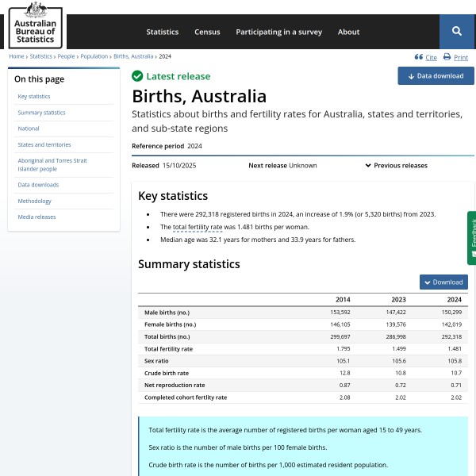
Task: Go to Home breadcrumb link
Action: [x=17, y=56]
